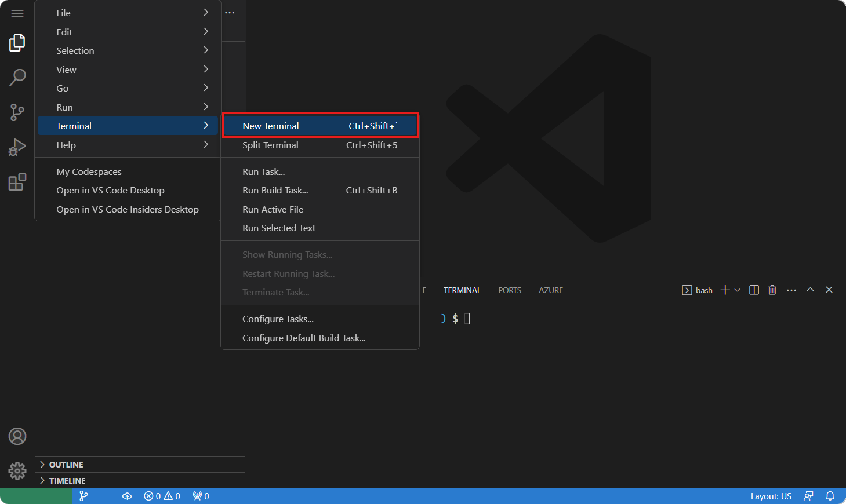
Task: Open the terminal profile dropdown chevron
Action: tap(737, 290)
